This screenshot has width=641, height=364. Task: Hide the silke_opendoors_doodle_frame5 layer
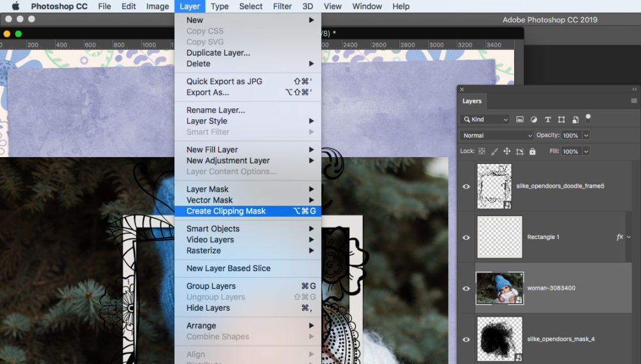pyautogui.click(x=466, y=186)
